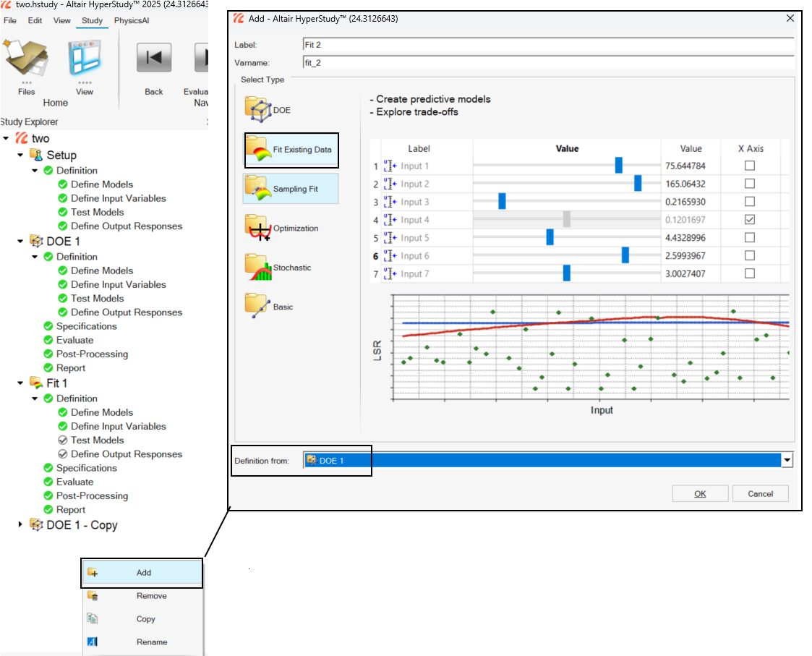Click OK in the Add dialog
The image size is (812, 656).
tap(700, 494)
